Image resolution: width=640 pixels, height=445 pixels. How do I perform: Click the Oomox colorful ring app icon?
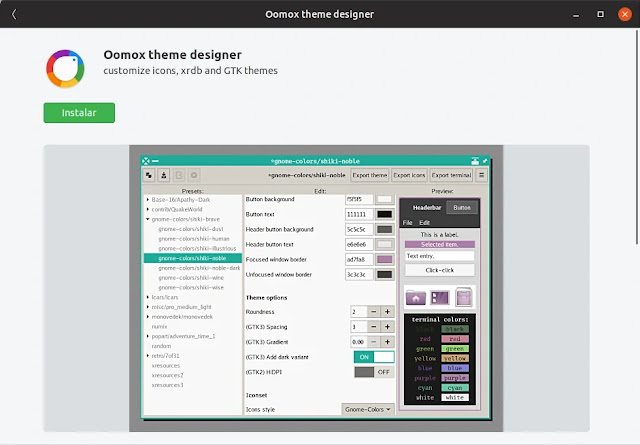[x=65, y=69]
